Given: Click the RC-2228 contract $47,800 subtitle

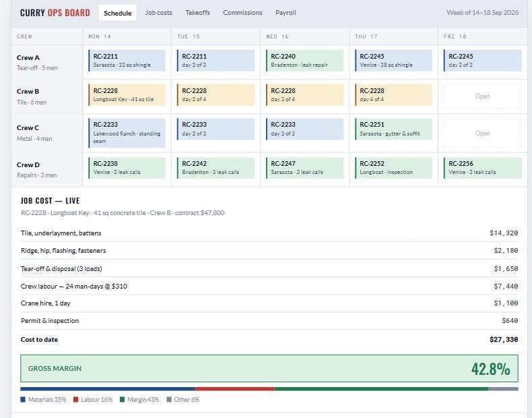Looking at the screenshot, I should tap(123, 213).
